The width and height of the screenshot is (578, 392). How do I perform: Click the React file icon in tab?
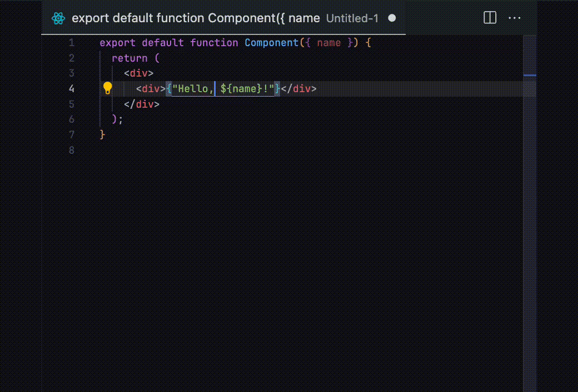coord(58,18)
